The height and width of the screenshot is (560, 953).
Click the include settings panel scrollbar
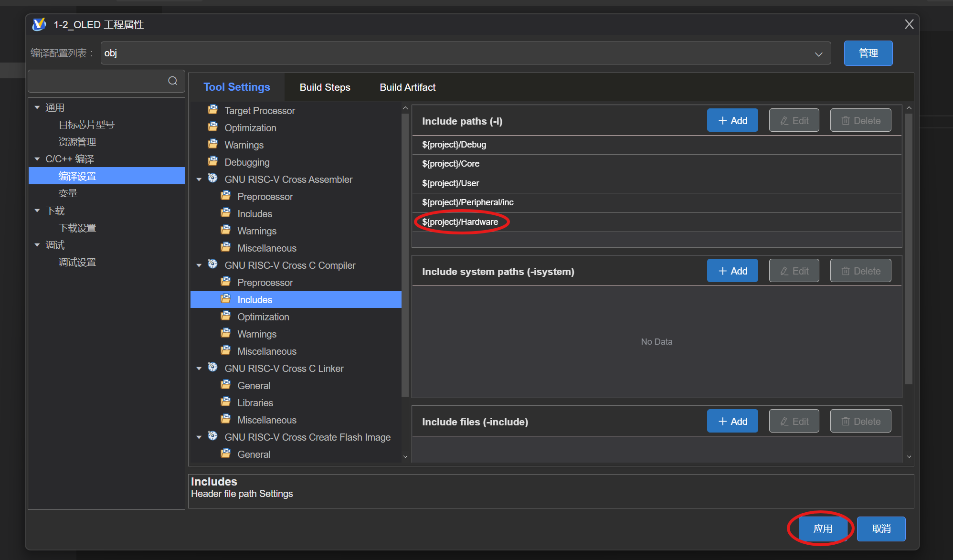click(909, 248)
